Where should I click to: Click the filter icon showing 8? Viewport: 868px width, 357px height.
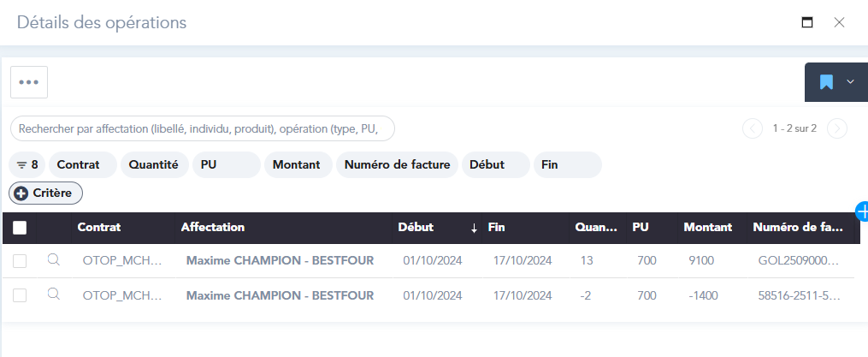point(28,164)
